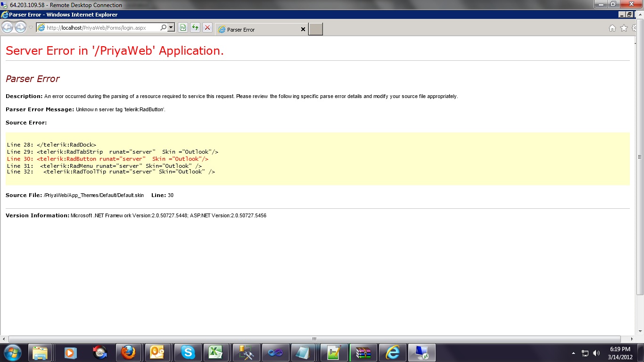Open Skype from the taskbar
Viewport: 644px width, 362px height.
click(187, 353)
